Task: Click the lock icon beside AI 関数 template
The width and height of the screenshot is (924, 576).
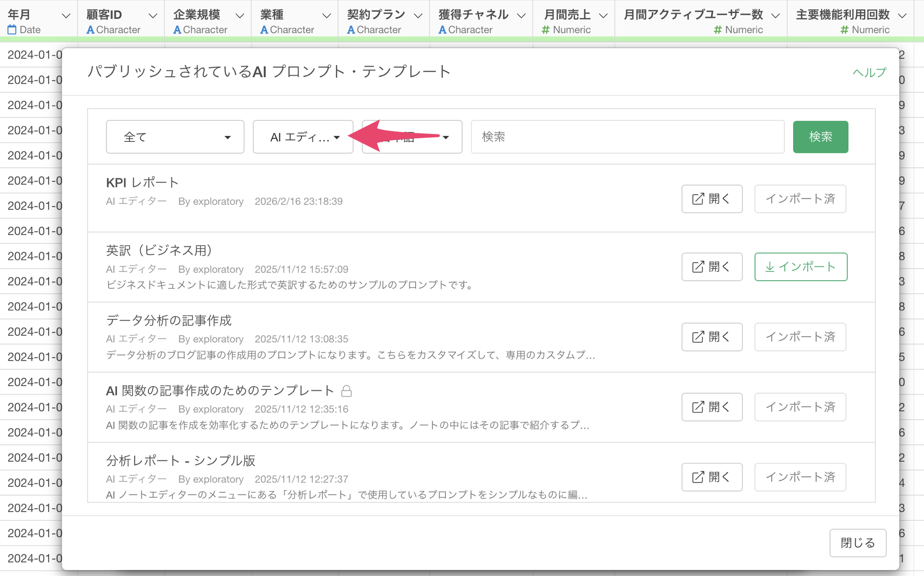Action: 346,390
